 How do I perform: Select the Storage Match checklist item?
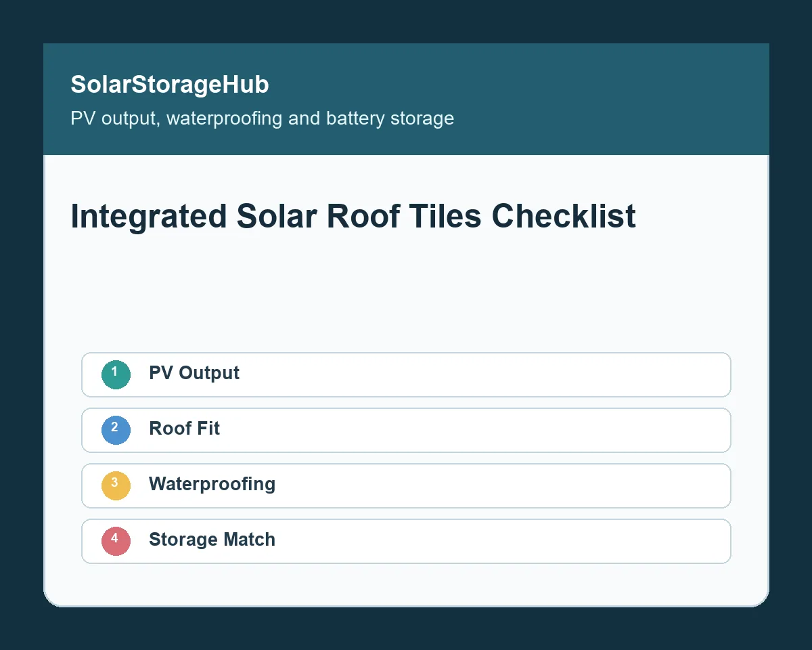(406, 541)
